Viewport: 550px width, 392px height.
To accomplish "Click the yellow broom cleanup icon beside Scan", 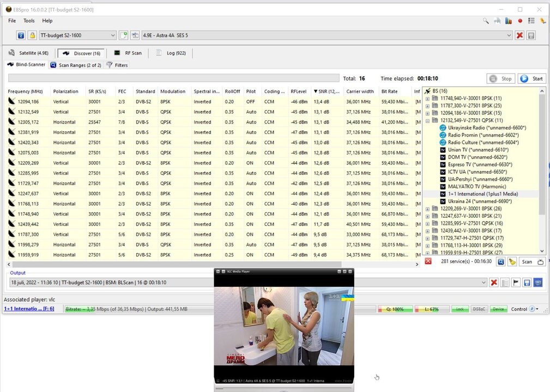I will click(512, 261).
